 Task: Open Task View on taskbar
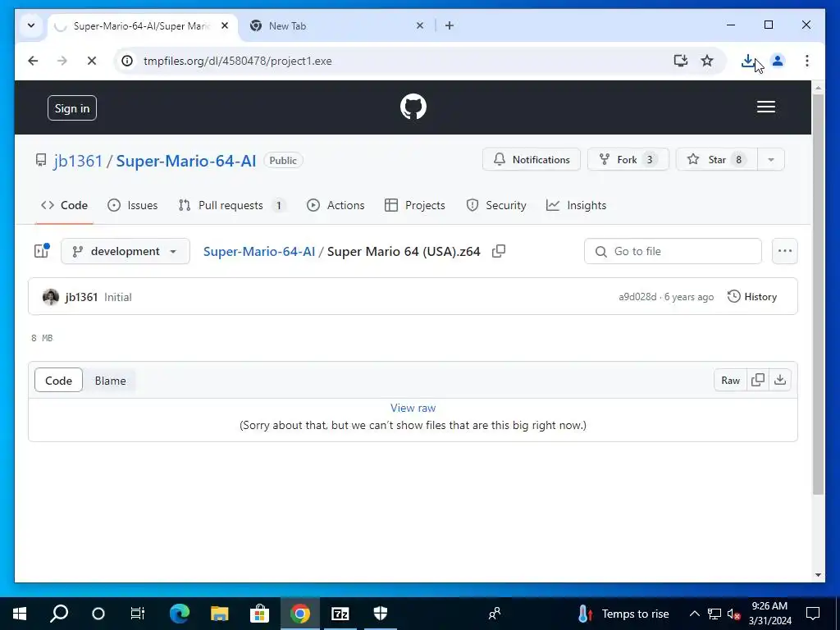(x=137, y=614)
